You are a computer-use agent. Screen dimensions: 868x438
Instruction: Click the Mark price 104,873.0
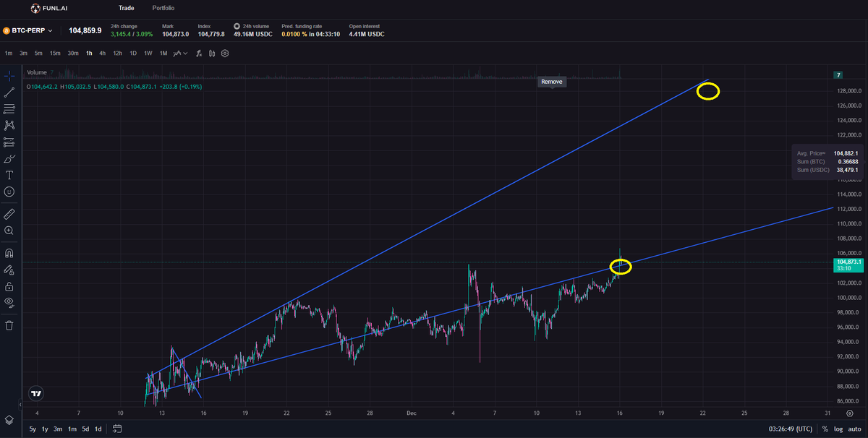pyautogui.click(x=176, y=34)
